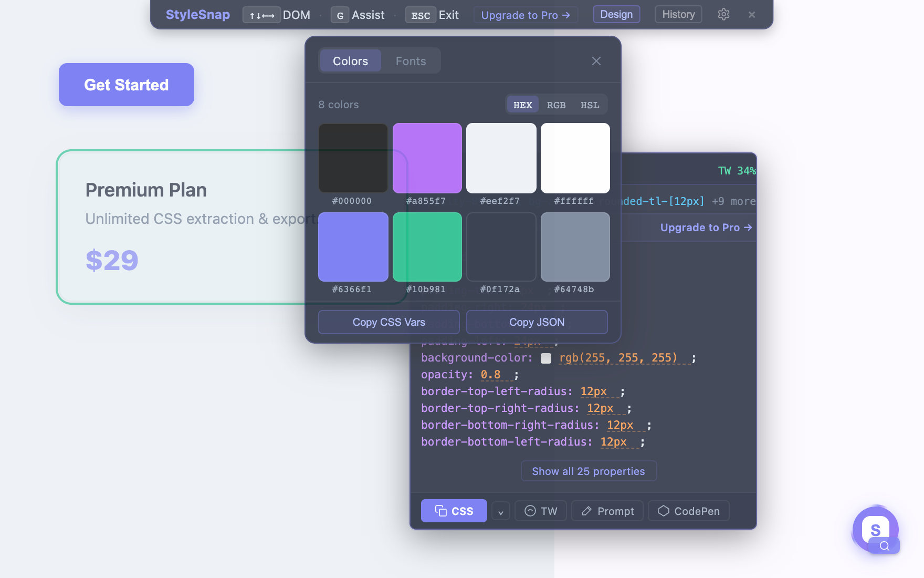Click Upgrade to Pro in toolbar
Viewport: 924px width, 578px height.
[526, 15]
